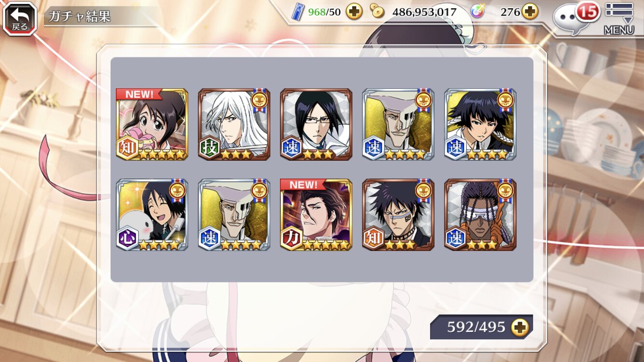Select the visor-wearing 速 three-star character card

(x=480, y=215)
